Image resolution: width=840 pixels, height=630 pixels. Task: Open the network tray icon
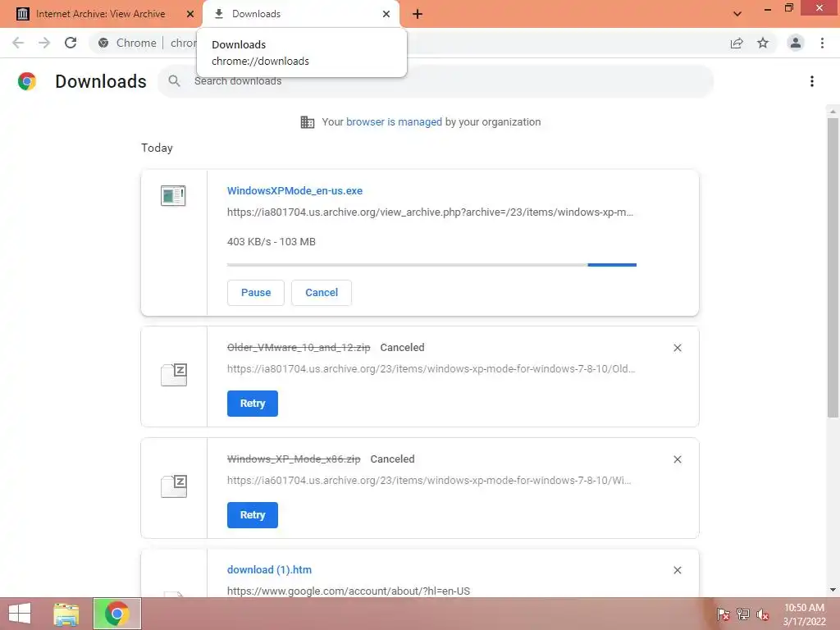pos(743,614)
